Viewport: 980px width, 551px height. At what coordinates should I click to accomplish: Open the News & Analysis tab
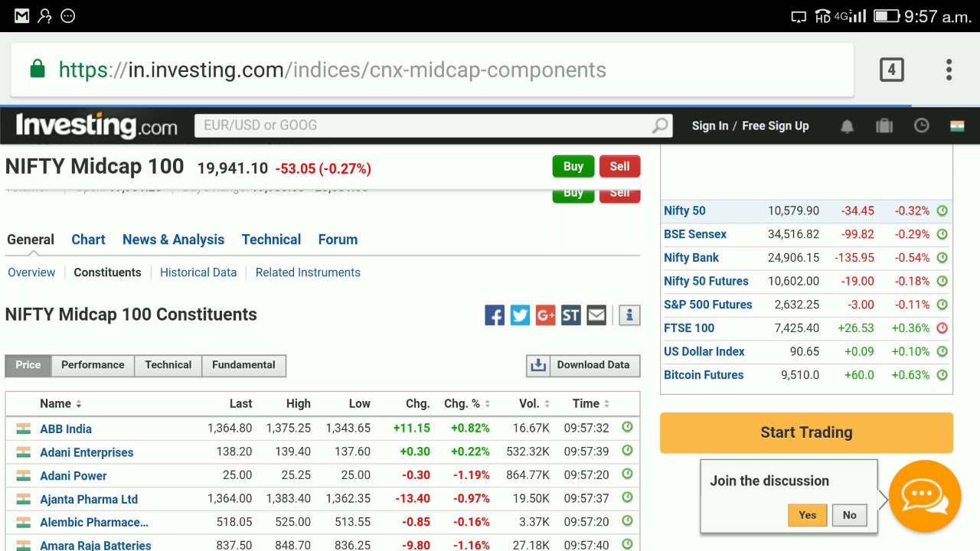coord(173,240)
